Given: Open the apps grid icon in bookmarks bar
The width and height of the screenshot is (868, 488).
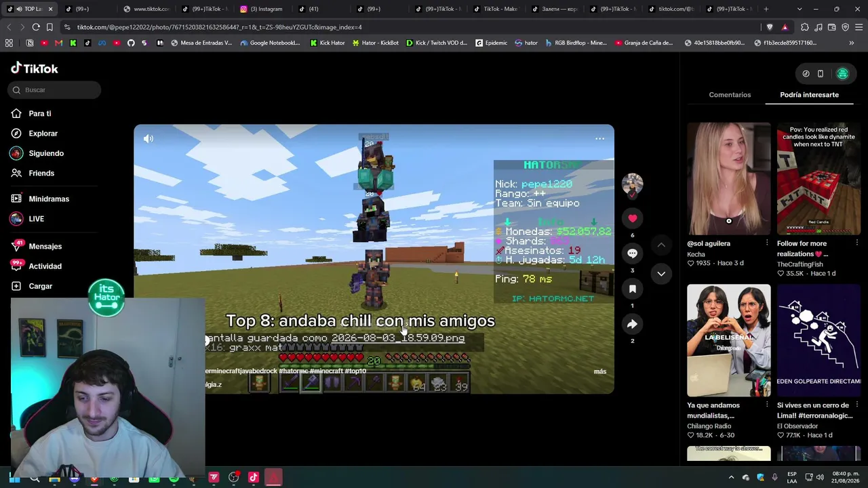Looking at the screenshot, I should click(x=9, y=43).
